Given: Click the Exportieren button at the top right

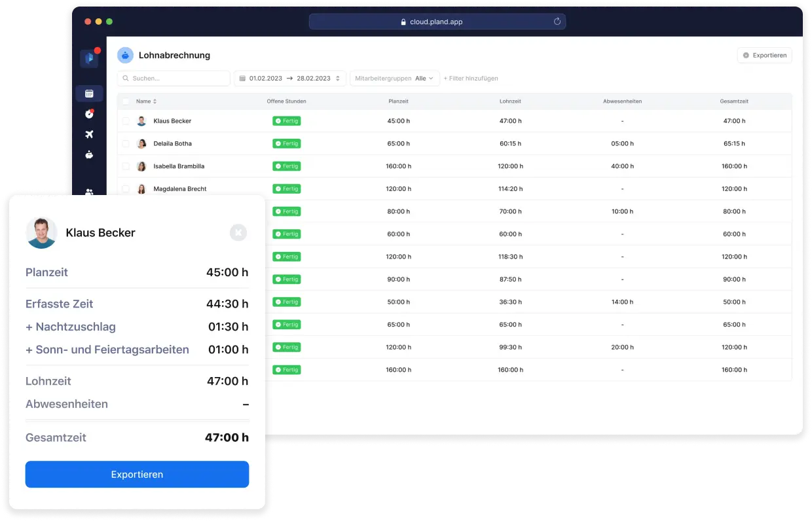Looking at the screenshot, I should [764, 56].
